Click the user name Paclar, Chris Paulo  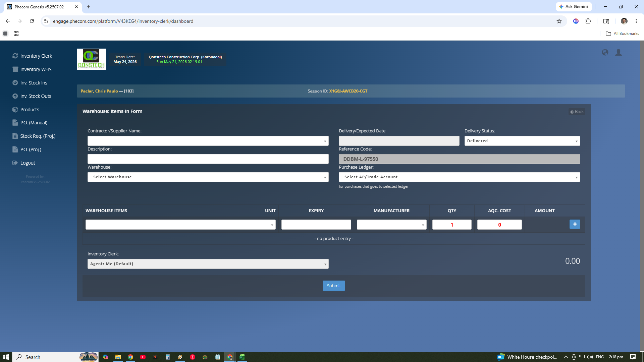pos(99,91)
